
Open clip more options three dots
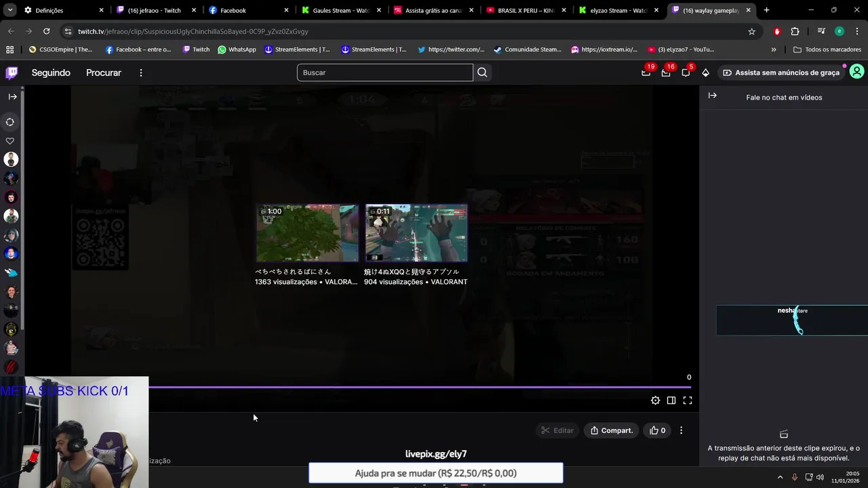coord(681,430)
